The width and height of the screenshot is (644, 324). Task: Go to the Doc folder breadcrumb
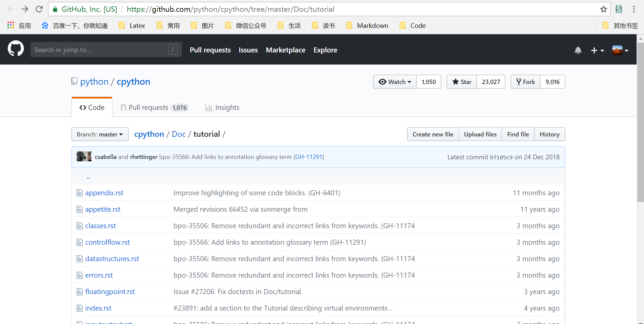point(179,134)
